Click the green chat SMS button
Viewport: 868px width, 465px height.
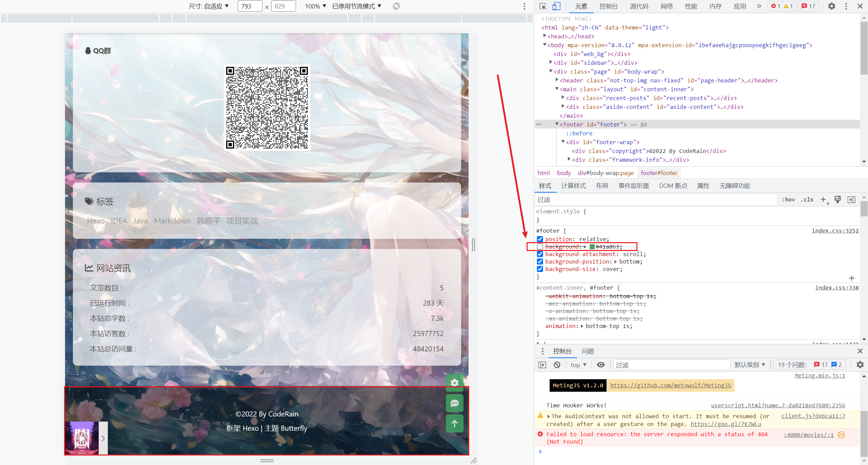(454, 403)
